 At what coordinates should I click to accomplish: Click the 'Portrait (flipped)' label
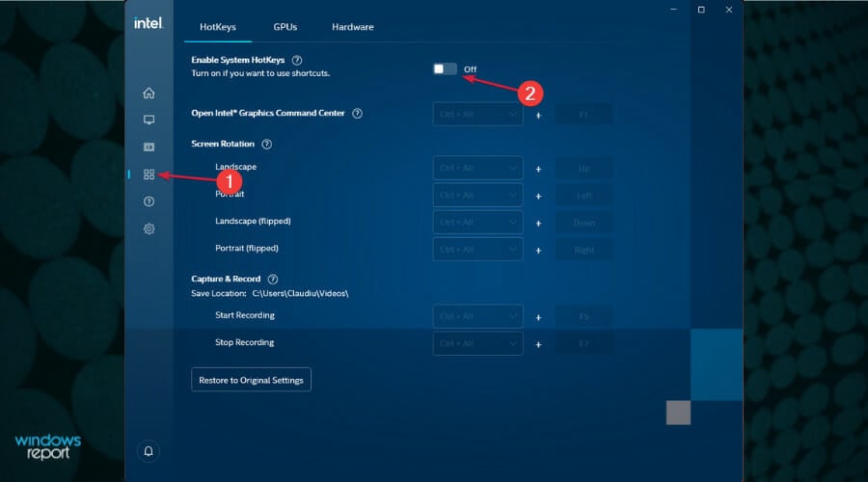[247, 248]
